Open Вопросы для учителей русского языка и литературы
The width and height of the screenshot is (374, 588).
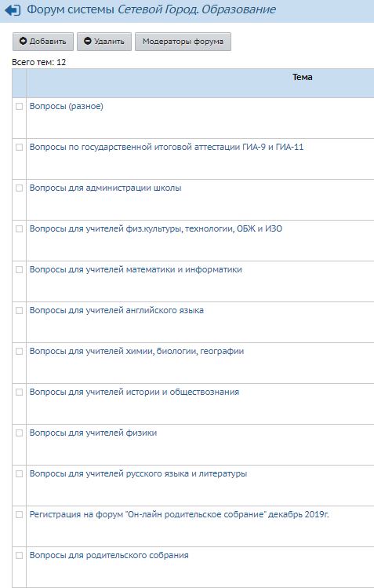pos(138,473)
